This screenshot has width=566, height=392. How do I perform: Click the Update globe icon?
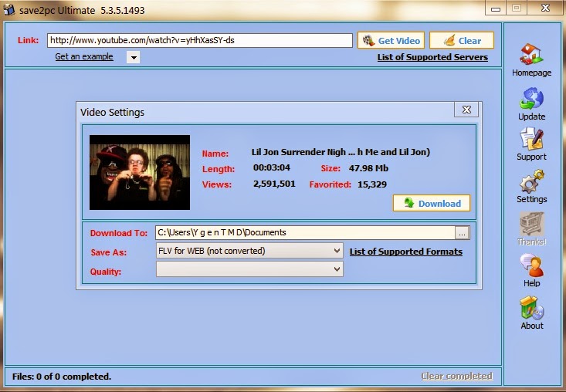pyautogui.click(x=531, y=98)
